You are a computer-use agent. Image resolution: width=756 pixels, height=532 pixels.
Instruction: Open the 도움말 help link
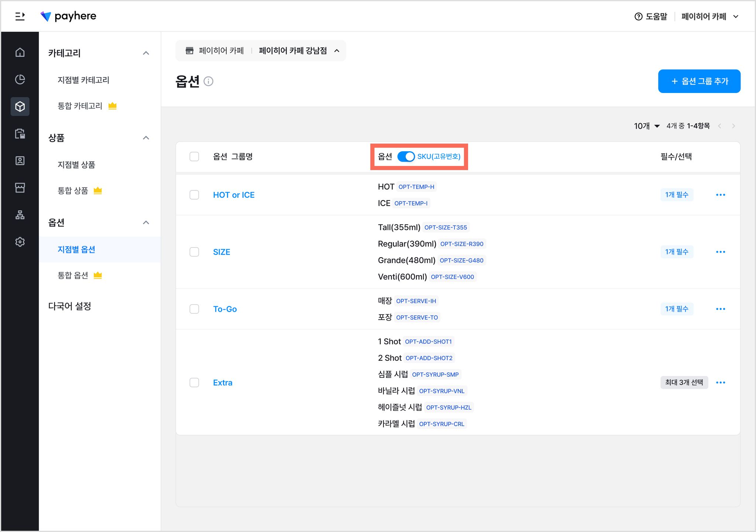pyautogui.click(x=651, y=17)
